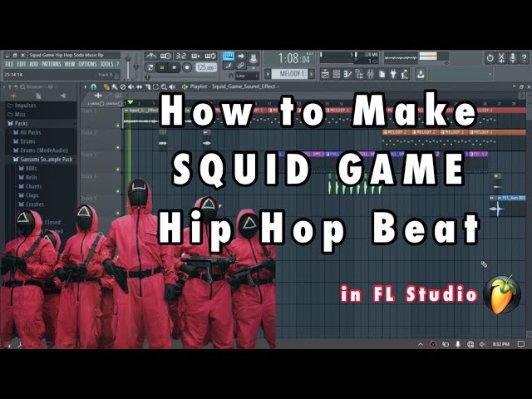Expand the Misc folder
The height and width of the screenshot is (399, 532).
click(x=17, y=115)
